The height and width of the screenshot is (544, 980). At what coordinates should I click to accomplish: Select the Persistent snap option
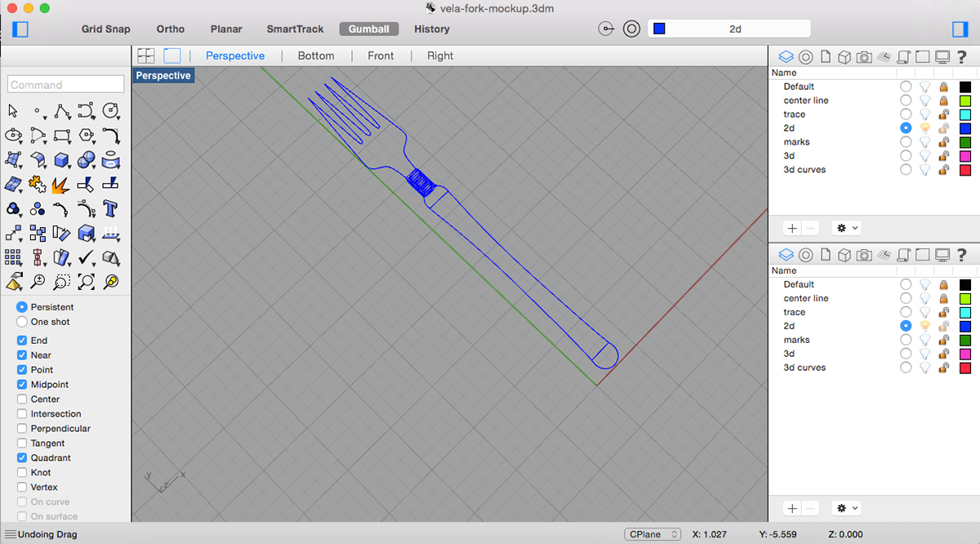coord(22,307)
